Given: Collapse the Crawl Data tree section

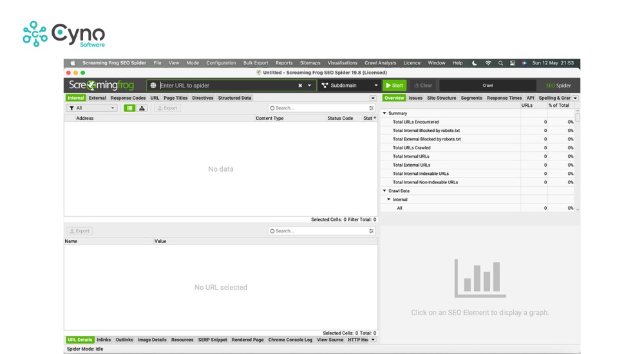Looking at the screenshot, I should 385,191.
